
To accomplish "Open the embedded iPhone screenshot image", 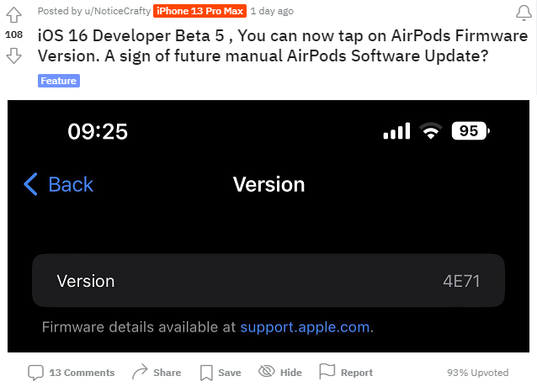I will [x=268, y=226].
